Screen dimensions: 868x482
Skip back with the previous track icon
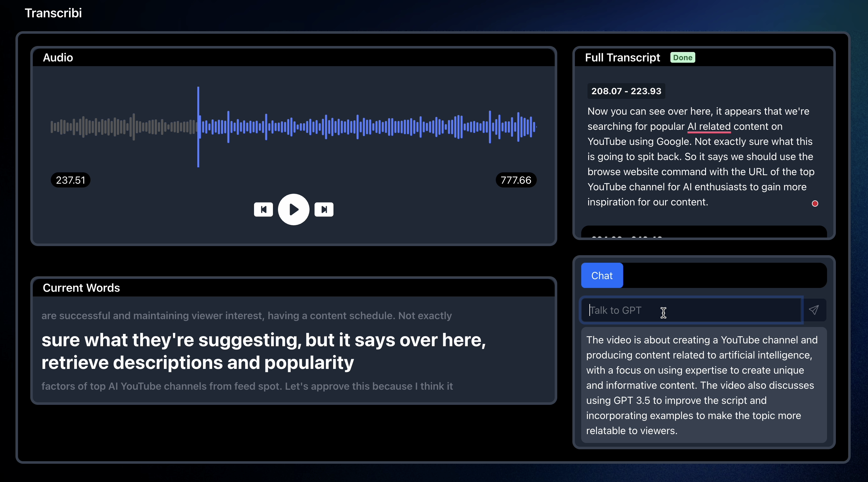263,209
